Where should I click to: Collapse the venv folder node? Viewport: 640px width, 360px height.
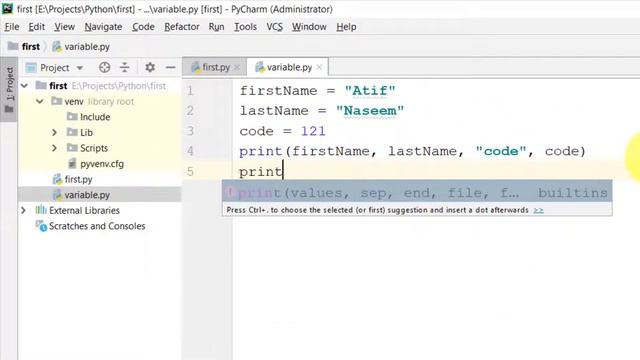tap(40, 101)
